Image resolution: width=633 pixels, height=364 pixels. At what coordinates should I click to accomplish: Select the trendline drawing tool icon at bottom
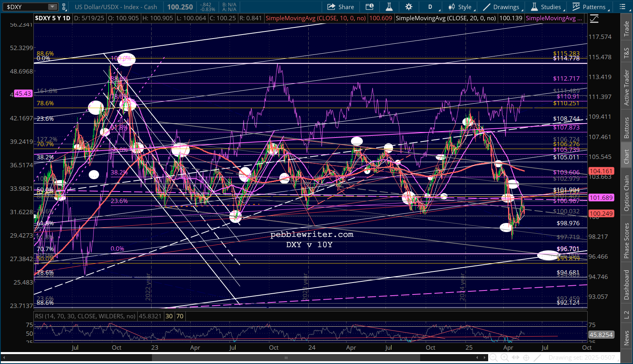(537, 358)
